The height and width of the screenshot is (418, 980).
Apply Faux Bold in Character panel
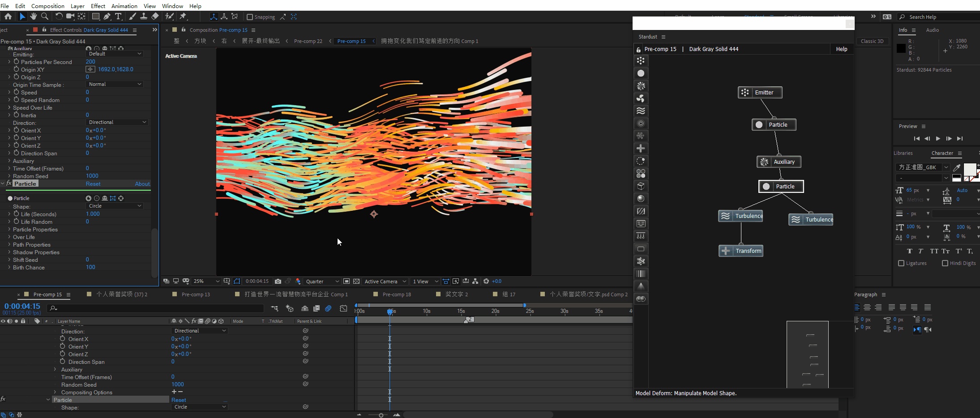click(909, 251)
